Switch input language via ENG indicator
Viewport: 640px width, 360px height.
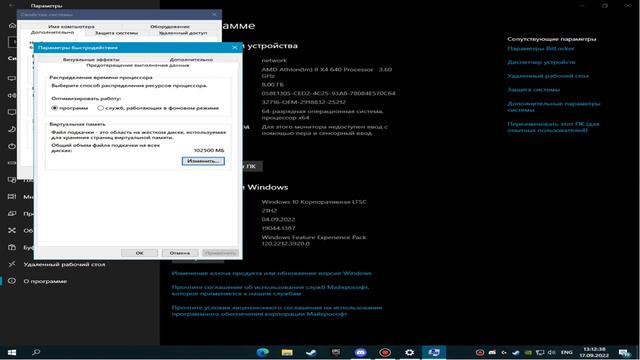coord(567,352)
